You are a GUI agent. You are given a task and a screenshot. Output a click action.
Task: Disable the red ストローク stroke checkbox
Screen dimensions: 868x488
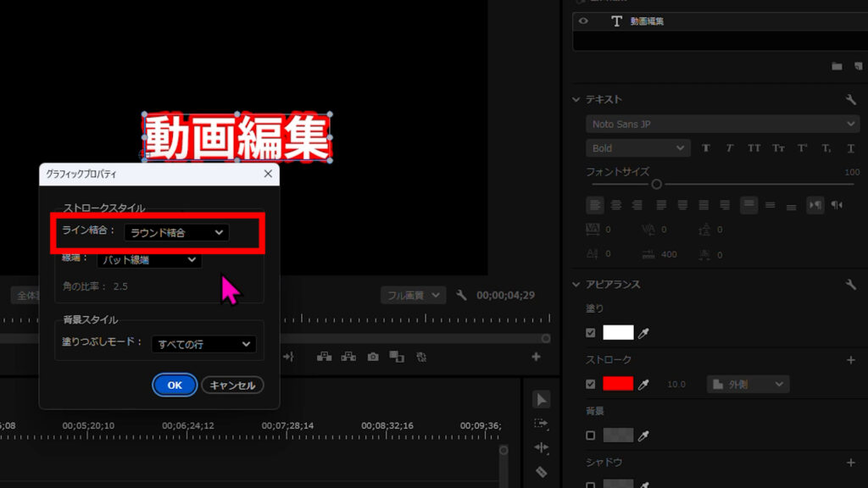tap(591, 385)
